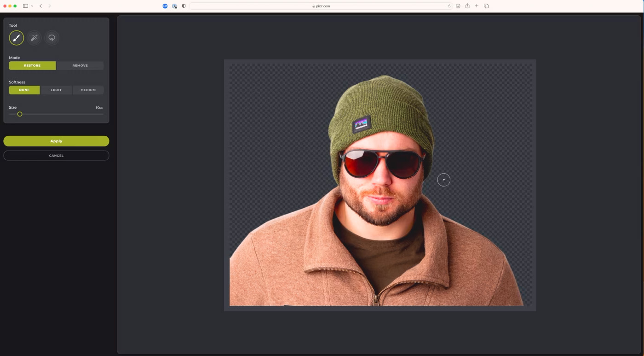Viewport: 644px width, 356px height.
Task: Toggle the Safari sidebar icon
Action: 25,6
